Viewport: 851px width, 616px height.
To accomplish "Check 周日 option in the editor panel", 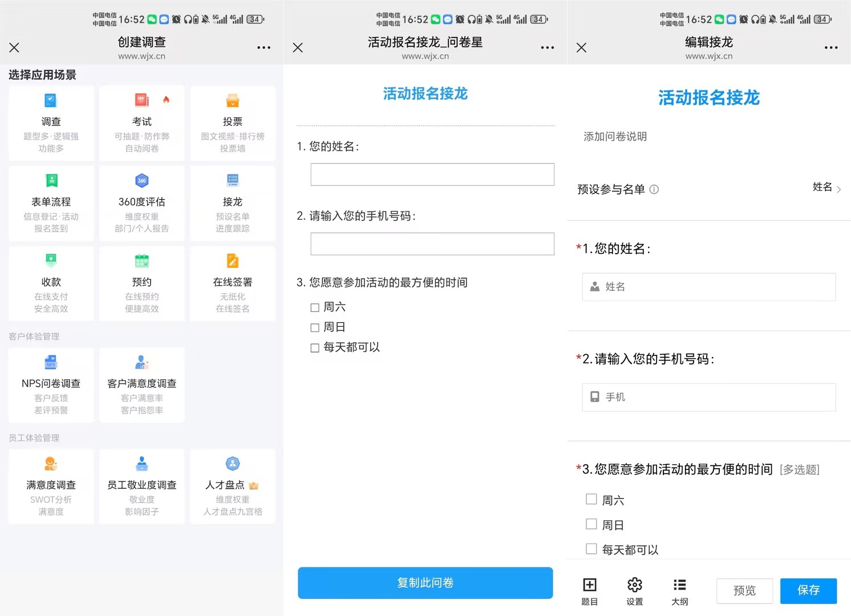I will click(x=591, y=524).
